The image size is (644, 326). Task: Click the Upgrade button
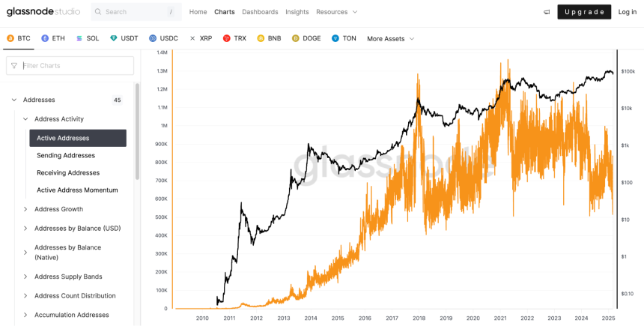[584, 12]
